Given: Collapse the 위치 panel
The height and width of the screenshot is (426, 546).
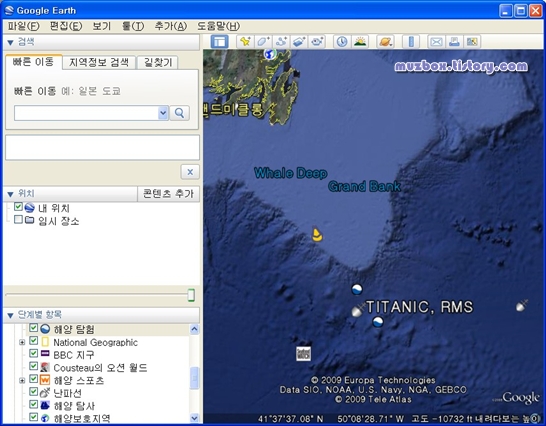Looking at the screenshot, I should coord(10,194).
